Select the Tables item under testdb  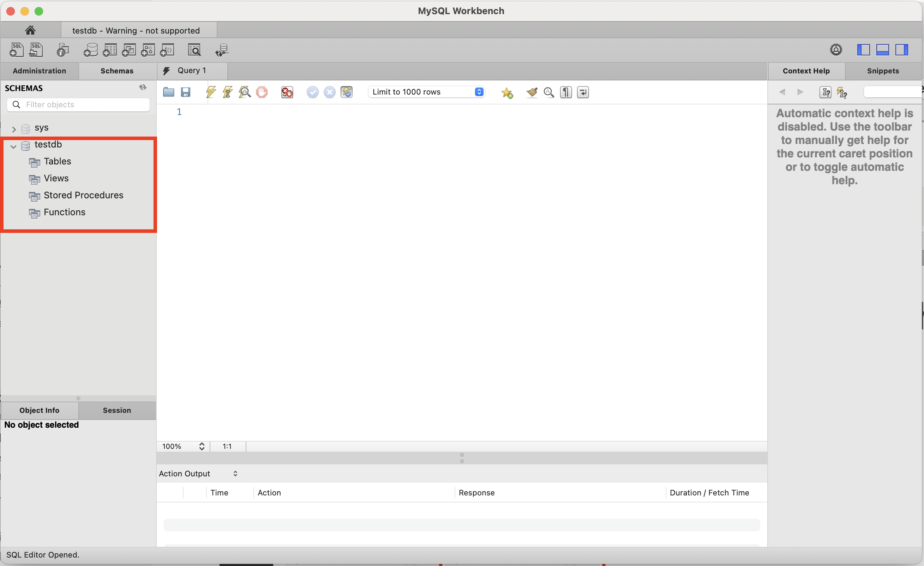click(x=58, y=161)
